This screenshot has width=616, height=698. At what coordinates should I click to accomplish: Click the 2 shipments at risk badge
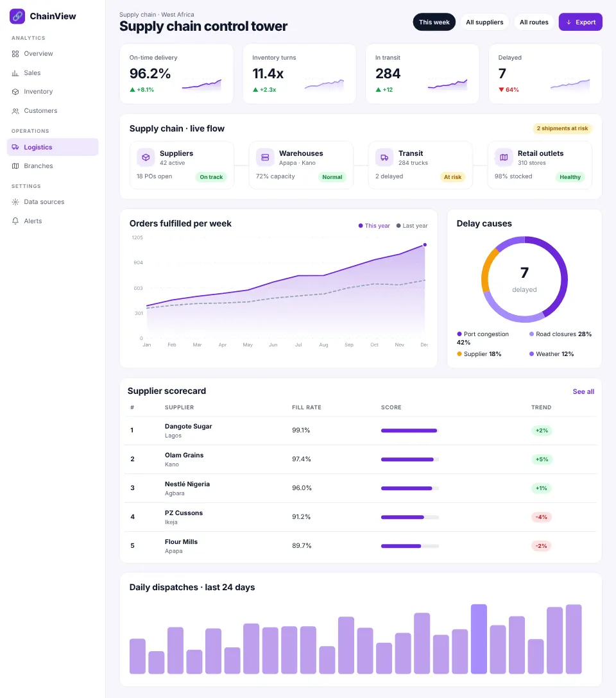click(x=562, y=129)
